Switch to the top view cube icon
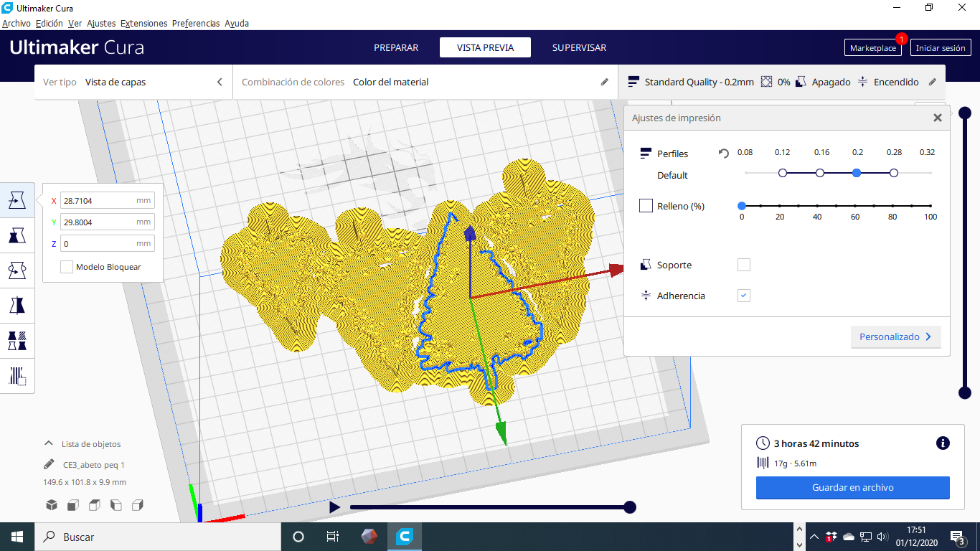Viewport: 980px width, 551px height. coord(95,505)
